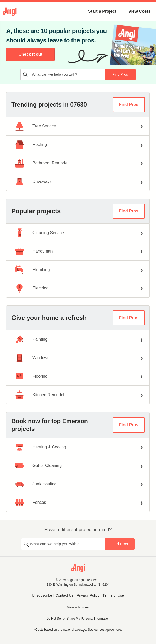The height and width of the screenshot is (644, 156).
Task: Click the Plumbing faucet icon
Action: coord(19,270)
